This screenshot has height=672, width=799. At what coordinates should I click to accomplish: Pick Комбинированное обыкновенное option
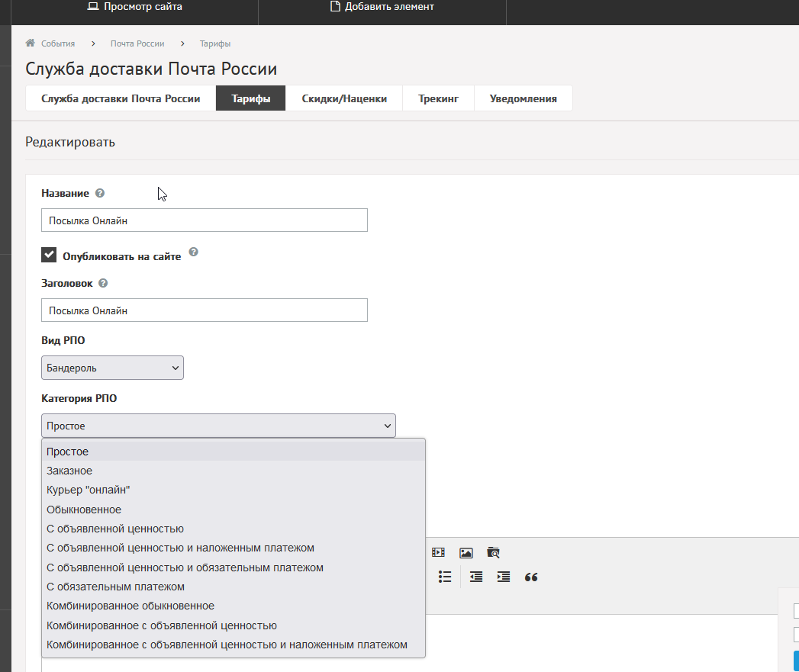click(x=234, y=606)
